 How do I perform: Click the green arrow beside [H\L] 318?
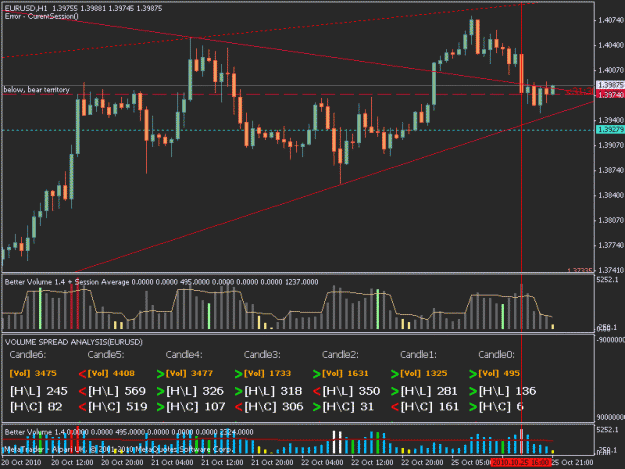pyautogui.click(x=239, y=391)
